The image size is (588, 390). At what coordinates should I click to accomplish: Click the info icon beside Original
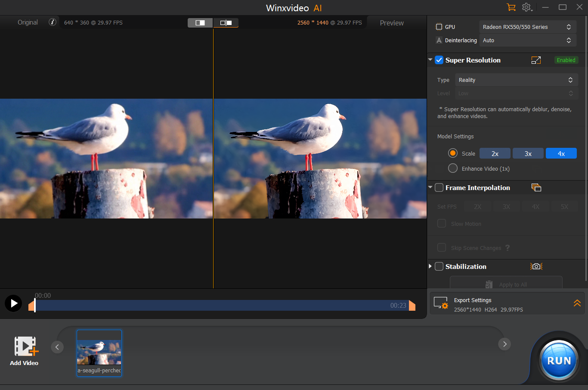pos(53,22)
